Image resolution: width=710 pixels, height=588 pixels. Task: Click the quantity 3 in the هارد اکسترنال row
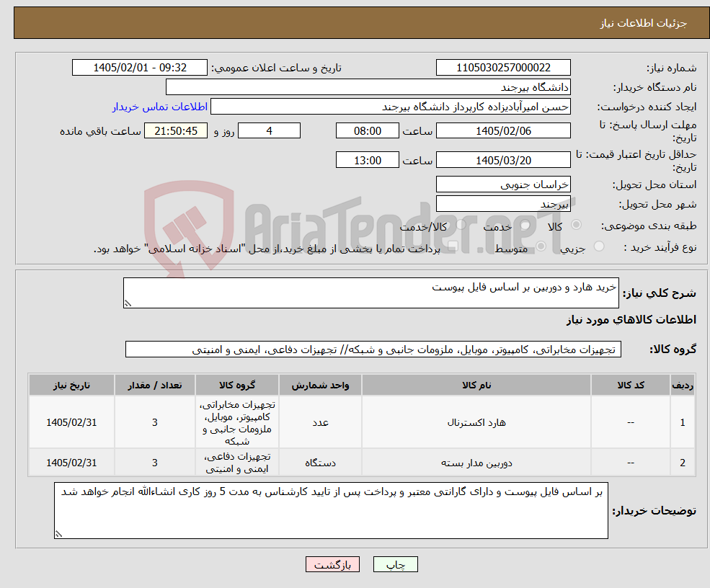click(x=154, y=422)
